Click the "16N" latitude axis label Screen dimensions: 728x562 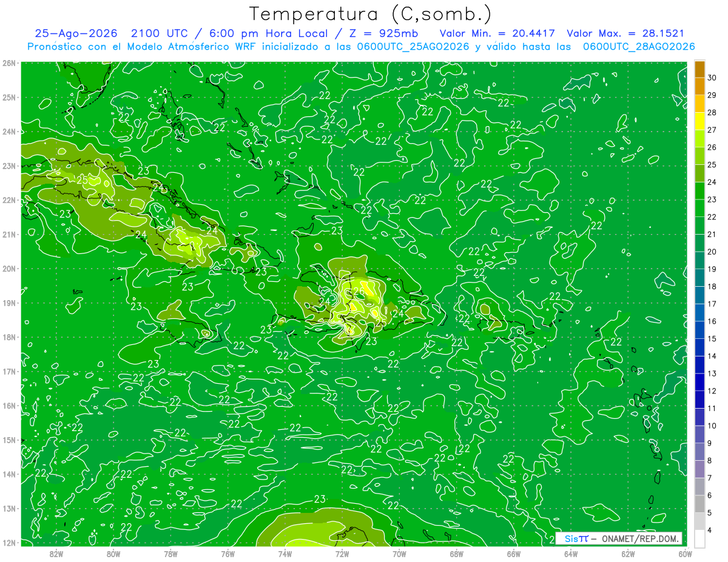(x=10, y=406)
